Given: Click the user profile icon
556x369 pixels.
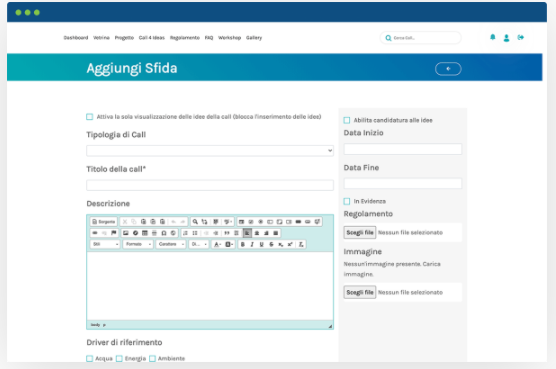Looking at the screenshot, I should coord(506,38).
